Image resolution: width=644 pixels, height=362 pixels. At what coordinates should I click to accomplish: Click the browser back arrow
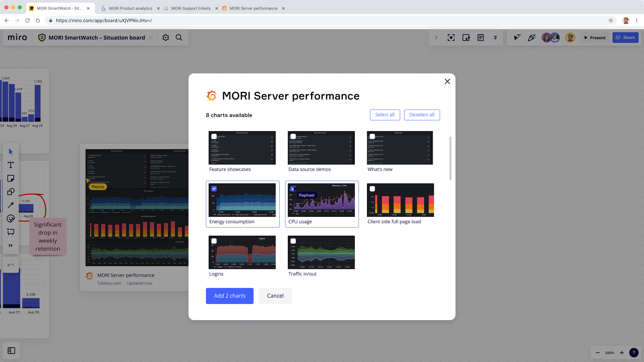point(7,20)
